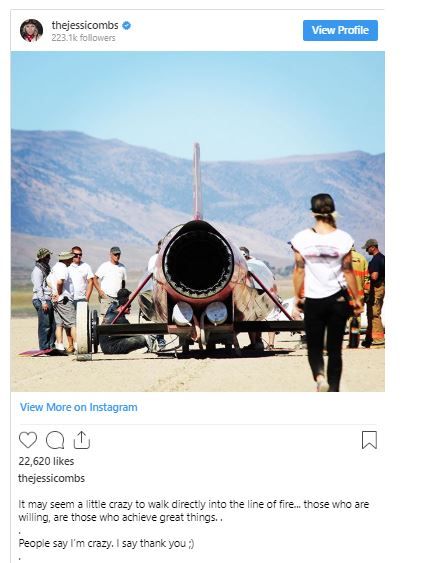Share the post using the upload arrow icon
The width and height of the screenshot is (435, 563).
click(81, 440)
